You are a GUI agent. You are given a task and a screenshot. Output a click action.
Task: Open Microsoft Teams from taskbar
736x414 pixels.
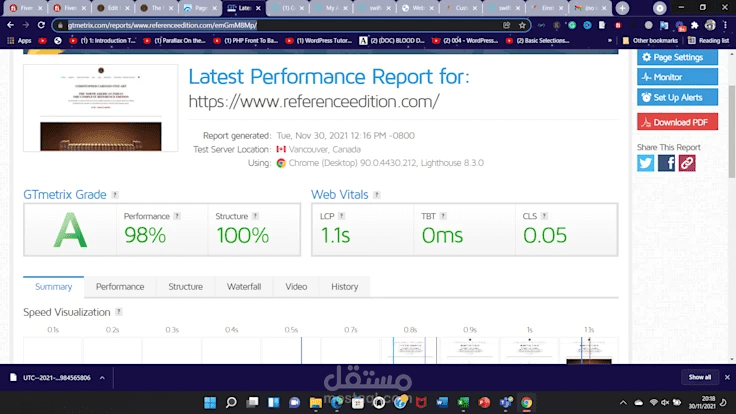[506, 402]
